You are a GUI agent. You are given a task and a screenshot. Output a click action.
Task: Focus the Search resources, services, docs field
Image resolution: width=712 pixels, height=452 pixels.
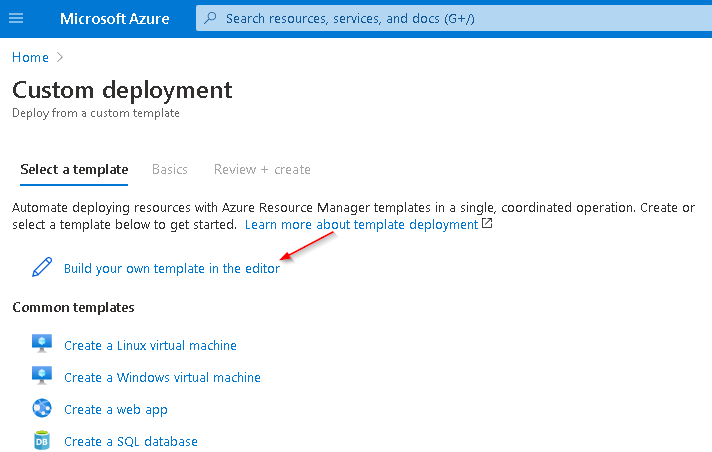(454, 18)
